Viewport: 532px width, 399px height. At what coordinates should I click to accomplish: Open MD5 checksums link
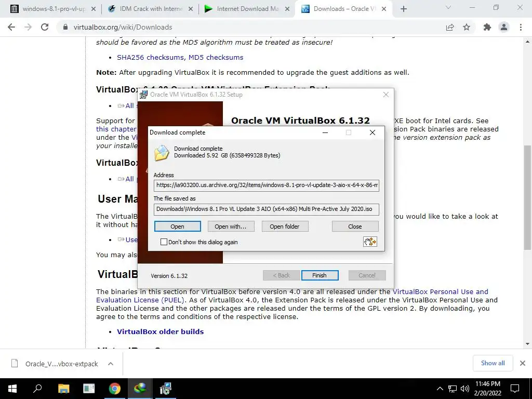[x=216, y=57]
